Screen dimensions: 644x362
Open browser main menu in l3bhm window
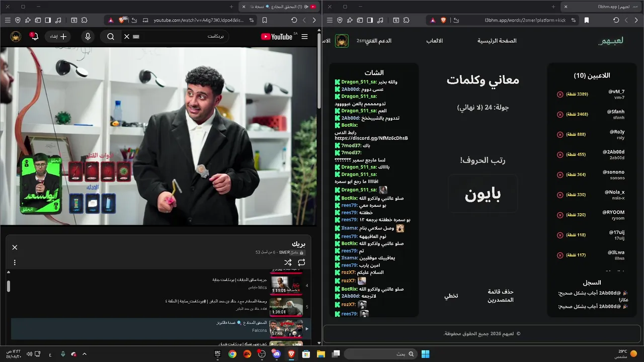tap(330, 20)
